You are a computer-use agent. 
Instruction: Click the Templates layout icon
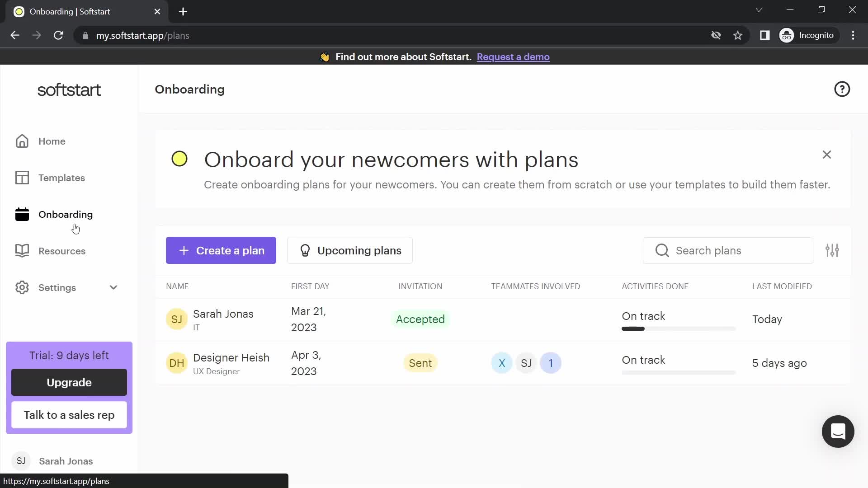point(22,178)
